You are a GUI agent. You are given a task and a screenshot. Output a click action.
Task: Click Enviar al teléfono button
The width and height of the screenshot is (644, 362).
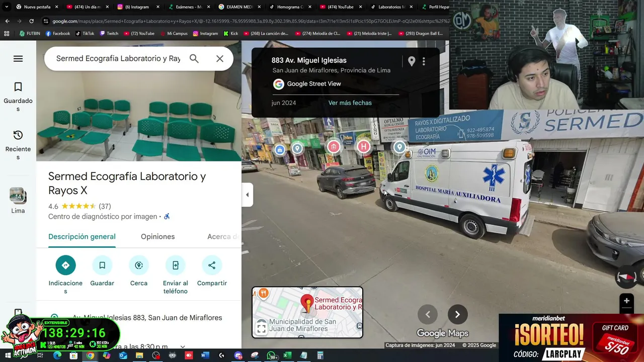(176, 275)
